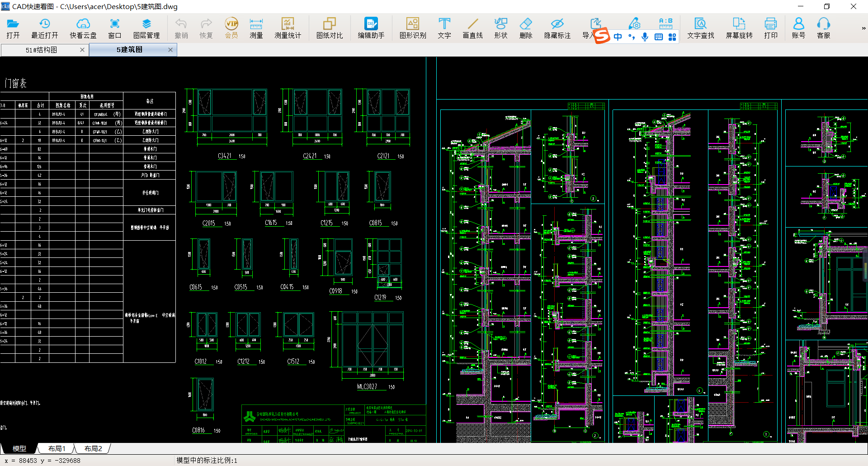868x466 pixels.
Task: Open the 快看云盘 cloud drive
Action: click(x=83, y=28)
